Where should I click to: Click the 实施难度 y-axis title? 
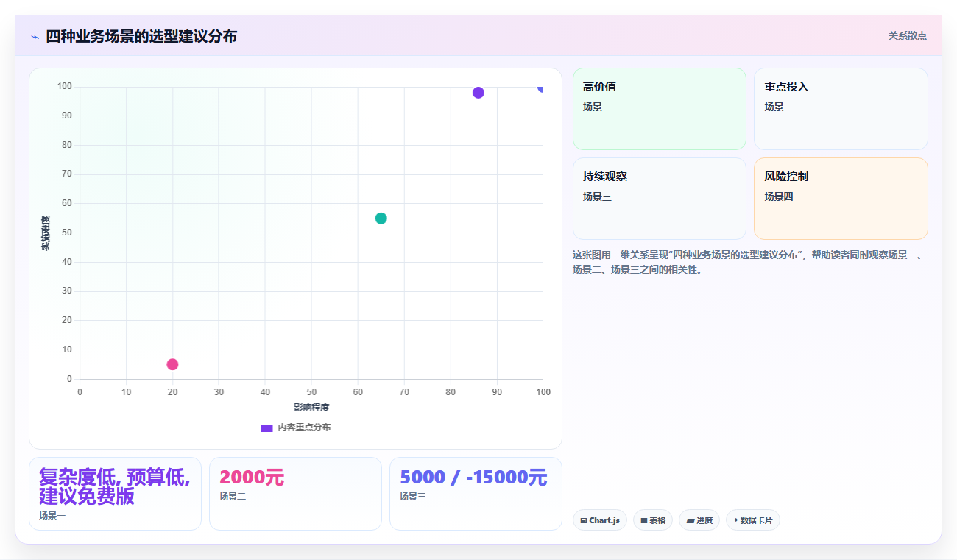coord(45,233)
